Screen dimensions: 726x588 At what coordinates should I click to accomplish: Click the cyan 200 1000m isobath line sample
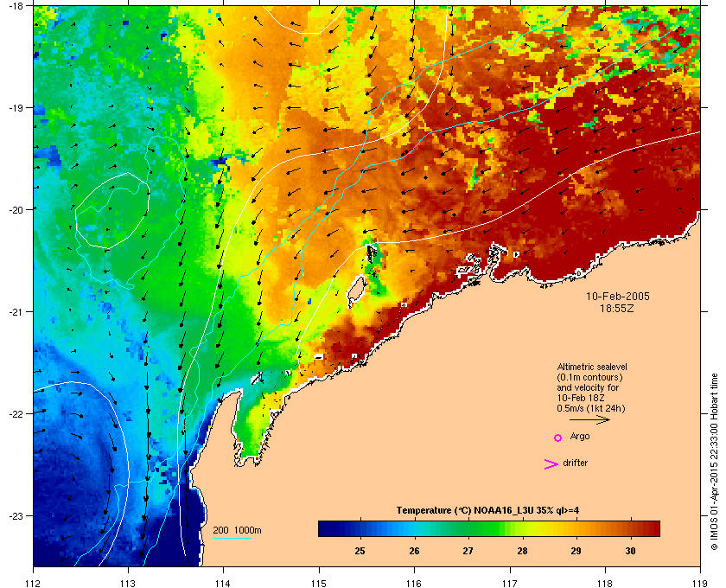click(x=232, y=538)
